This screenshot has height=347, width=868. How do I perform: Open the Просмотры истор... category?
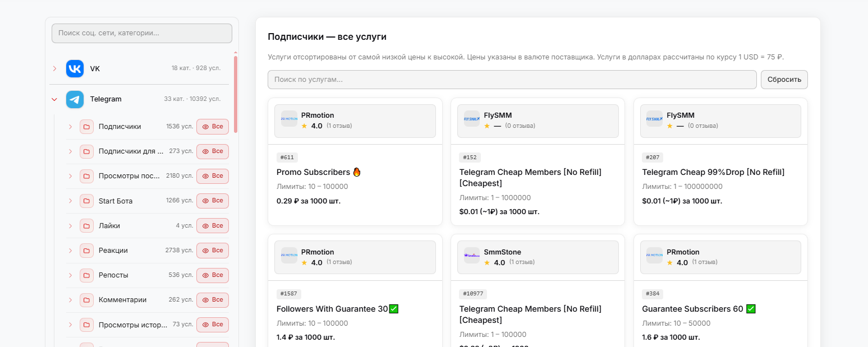pos(133,325)
